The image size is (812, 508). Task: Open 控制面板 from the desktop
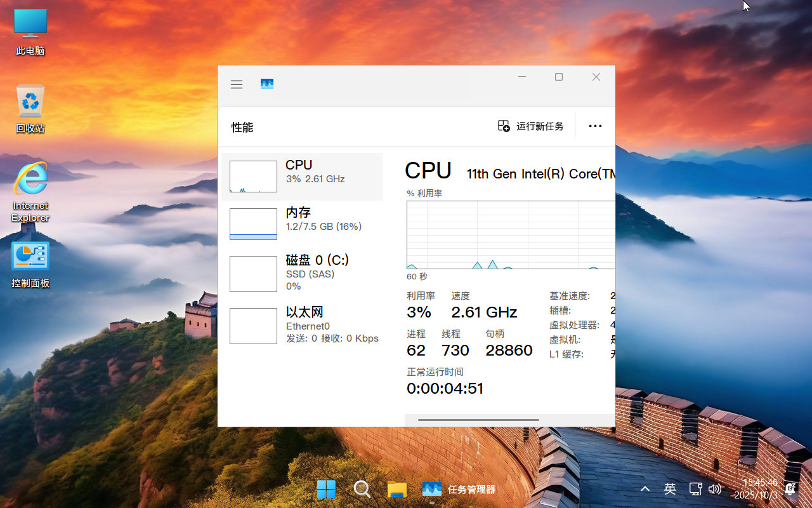pos(29,257)
